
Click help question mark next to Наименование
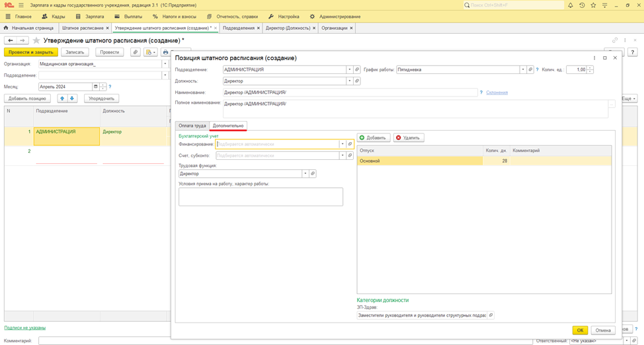(481, 93)
